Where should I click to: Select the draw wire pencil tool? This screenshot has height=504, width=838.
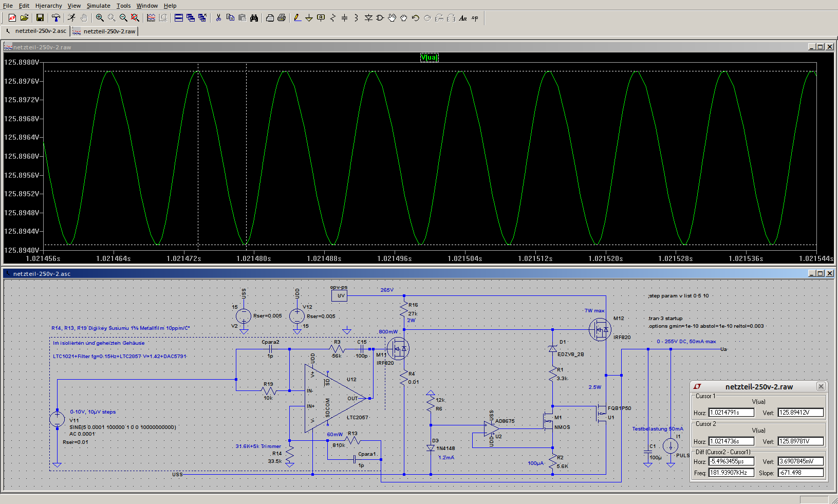(x=297, y=18)
